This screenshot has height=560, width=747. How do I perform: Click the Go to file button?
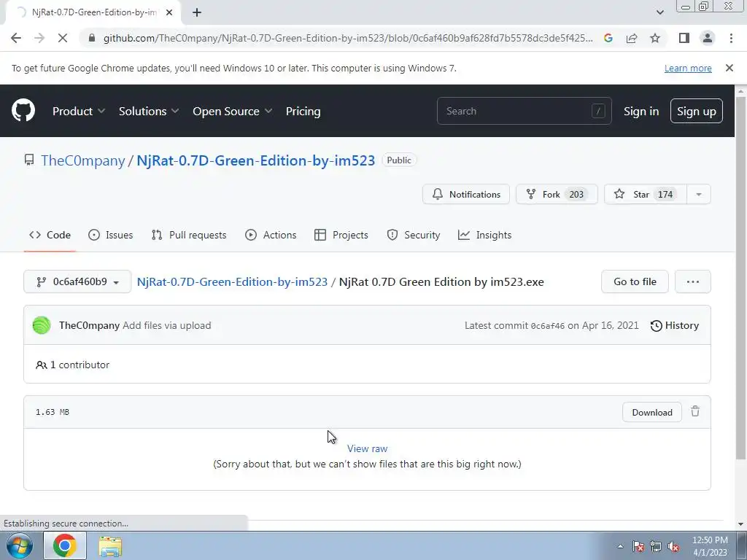point(635,281)
